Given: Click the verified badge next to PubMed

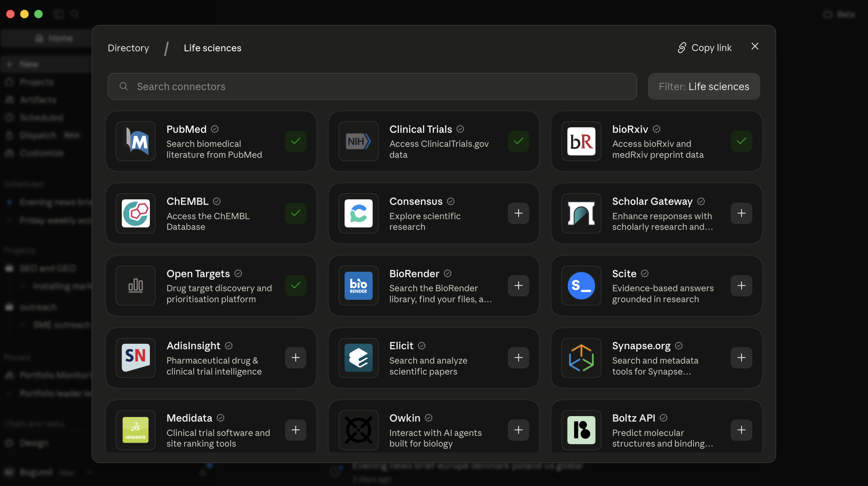Looking at the screenshot, I should 215,129.
